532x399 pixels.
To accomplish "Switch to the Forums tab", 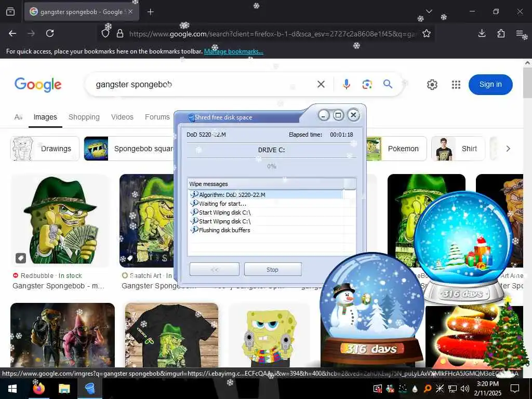I will [x=157, y=117].
